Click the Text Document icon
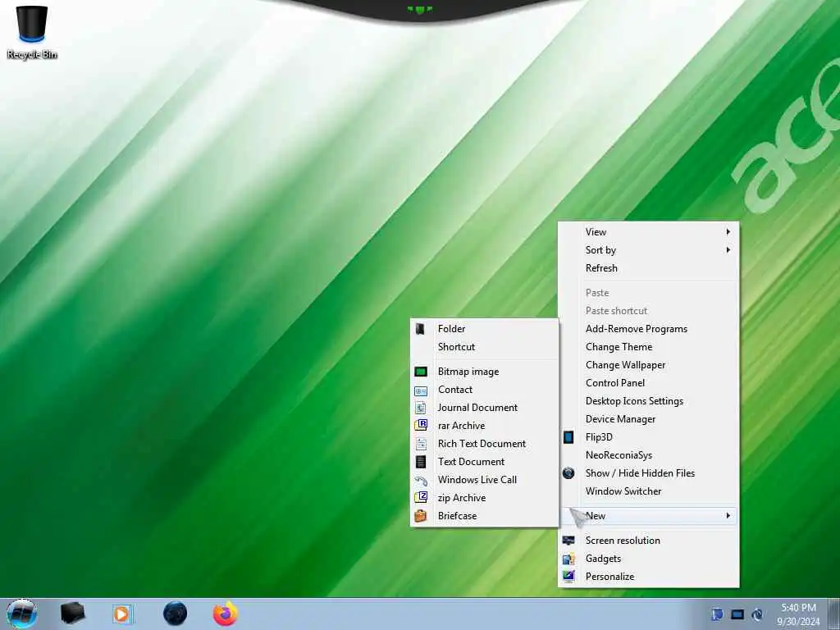This screenshot has height=630, width=840. [421, 462]
